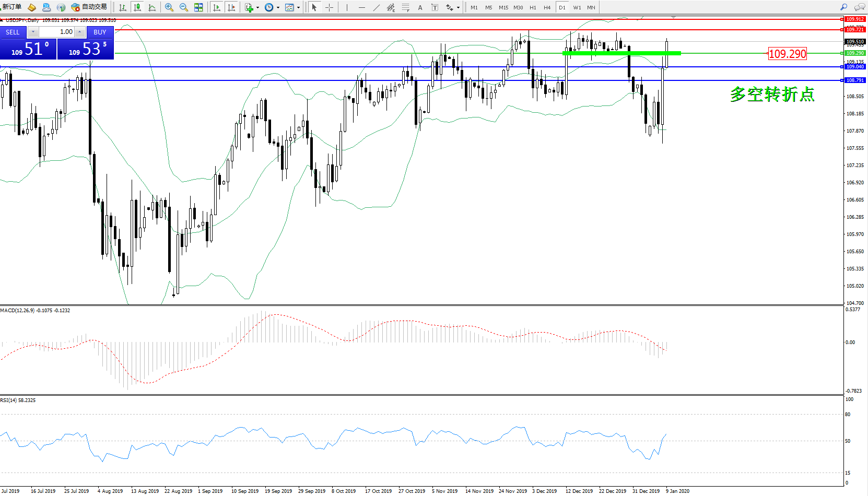The height and width of the screenshot is (496, 868).
Task: Select the trendline drawing tool
Action: (376, 7)
